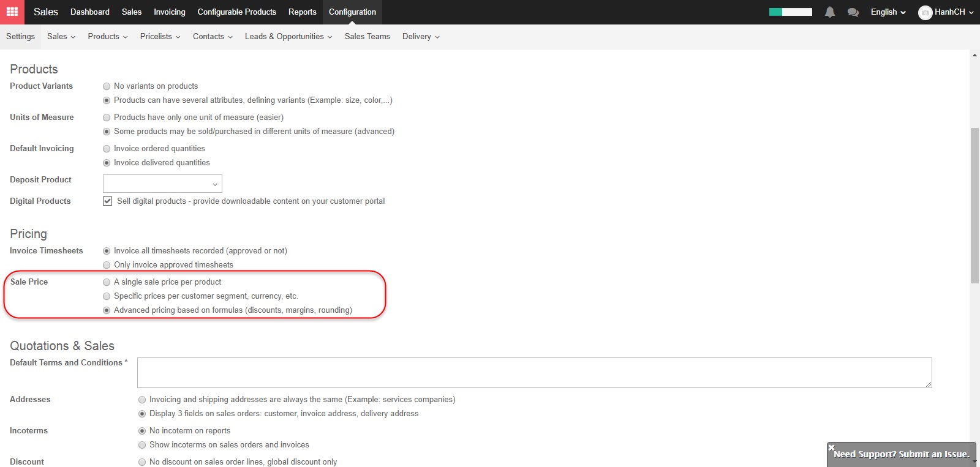Select Only invoice approved timesheets
The image size is (980, 467).
[x=107, y=265]
